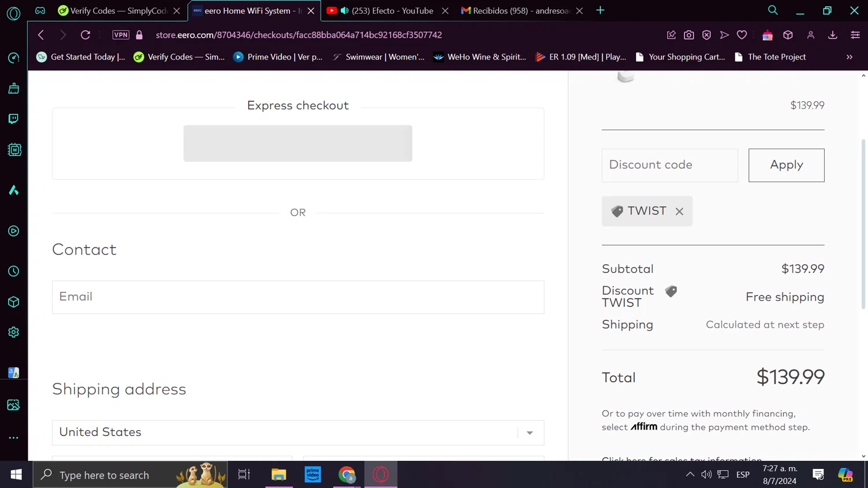Image resolution: width=868 pixels, height=488 pixels.
Task: Open a new tab
Action: [x=600, y=10]
